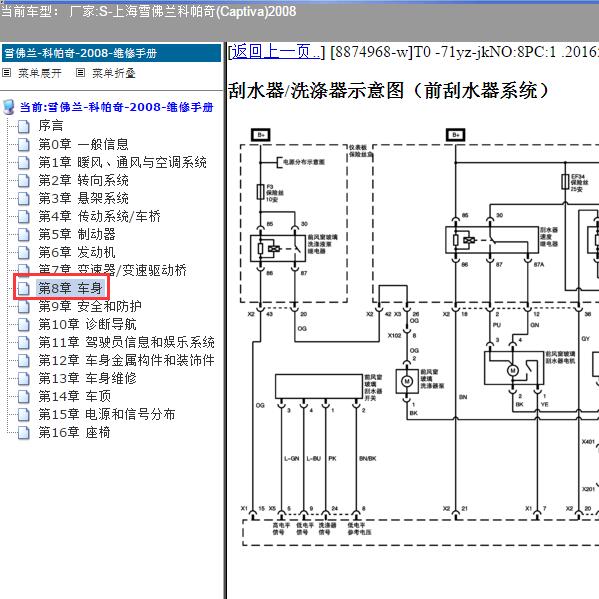Image resolution: width=599 pixels, height=599 pixels.
Task: Open 第1章 暖风、通风与空调系统
Action: coord(123,162)
